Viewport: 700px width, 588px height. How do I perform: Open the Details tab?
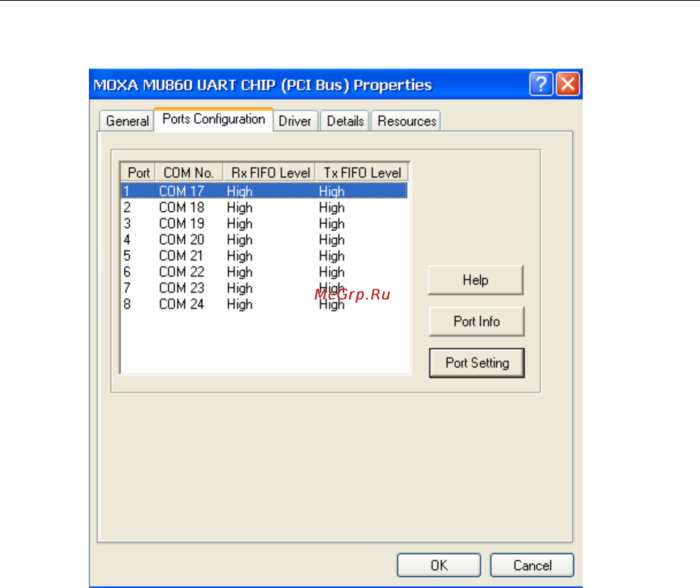pos(345,121)
